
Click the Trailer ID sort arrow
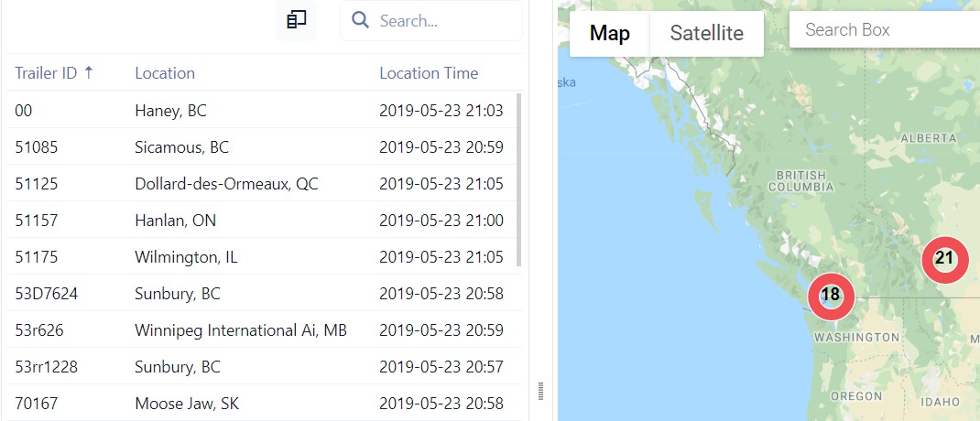click(88, 72)
